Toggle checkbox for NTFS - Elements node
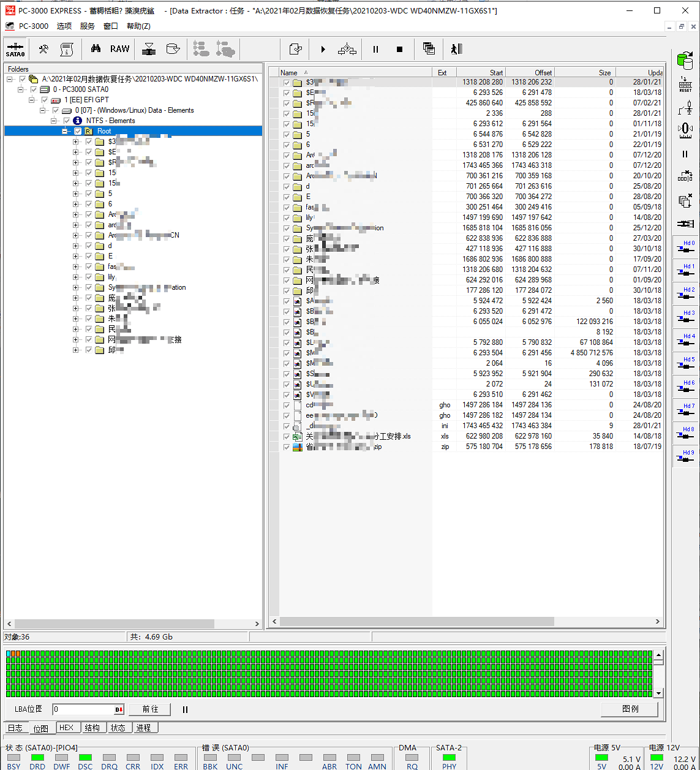Image resolution: width=700 pixels, height=770 pixels. pos(67,121)
